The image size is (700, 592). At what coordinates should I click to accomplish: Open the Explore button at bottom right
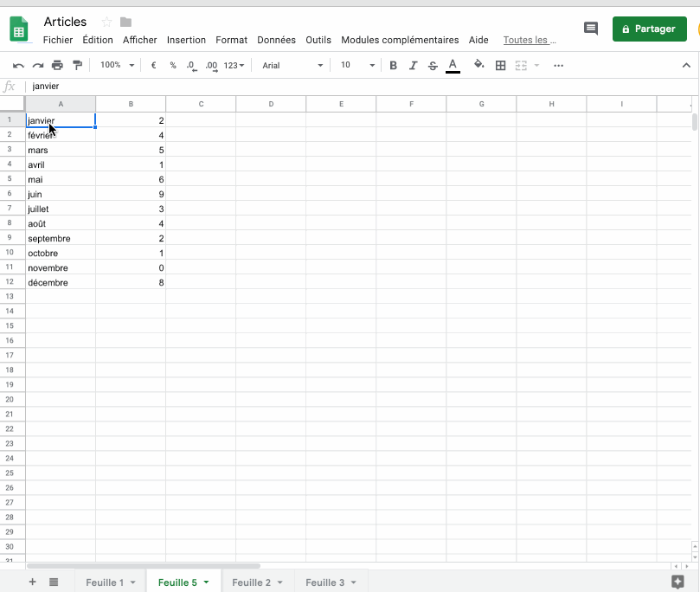(678, 582)
